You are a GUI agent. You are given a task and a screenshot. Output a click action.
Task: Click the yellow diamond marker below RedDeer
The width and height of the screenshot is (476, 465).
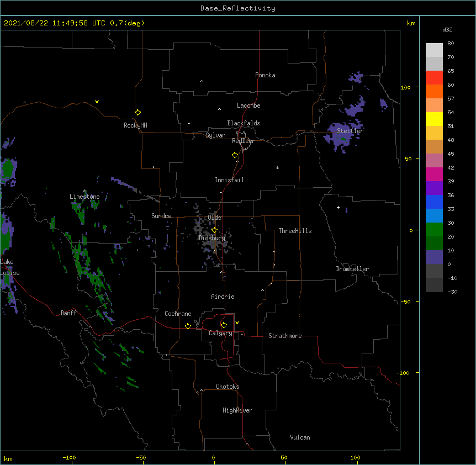pyautogui.click(x=235, y=155)
